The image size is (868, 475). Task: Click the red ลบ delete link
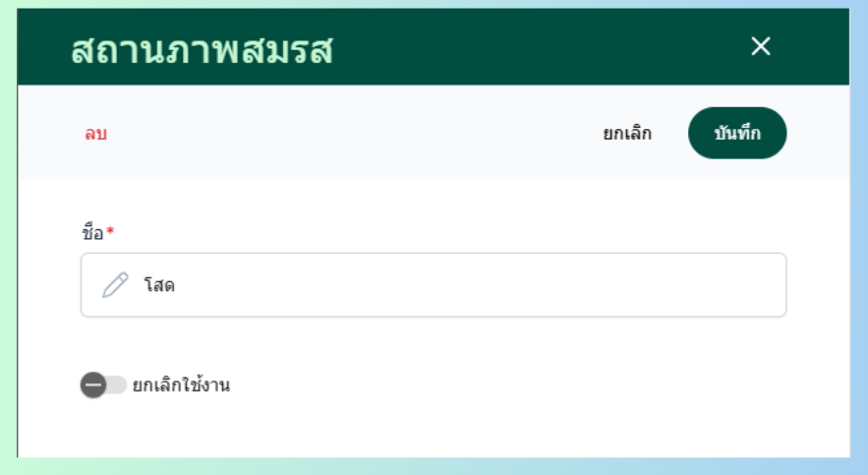(95, 134)
